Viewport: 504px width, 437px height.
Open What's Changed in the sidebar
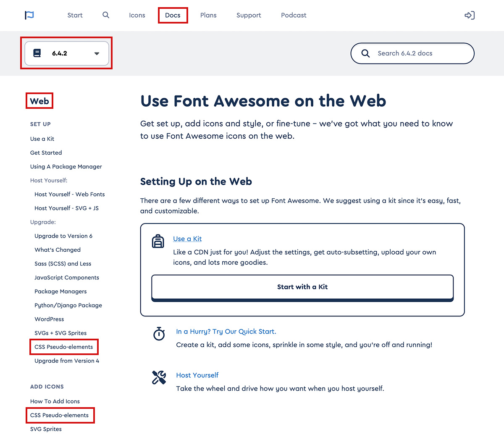pos(58,250)
